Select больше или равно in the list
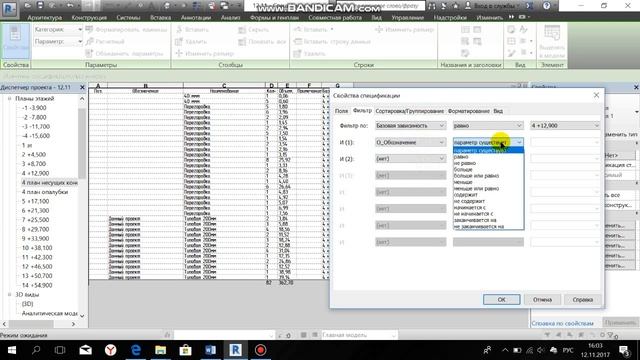640x360 pixels. [476, 176]
